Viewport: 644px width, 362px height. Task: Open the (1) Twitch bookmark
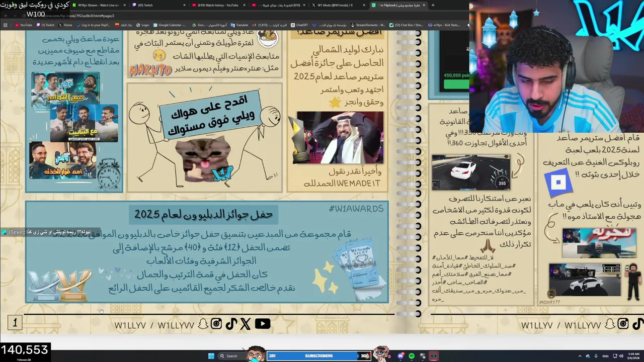[x=45, y=25]
